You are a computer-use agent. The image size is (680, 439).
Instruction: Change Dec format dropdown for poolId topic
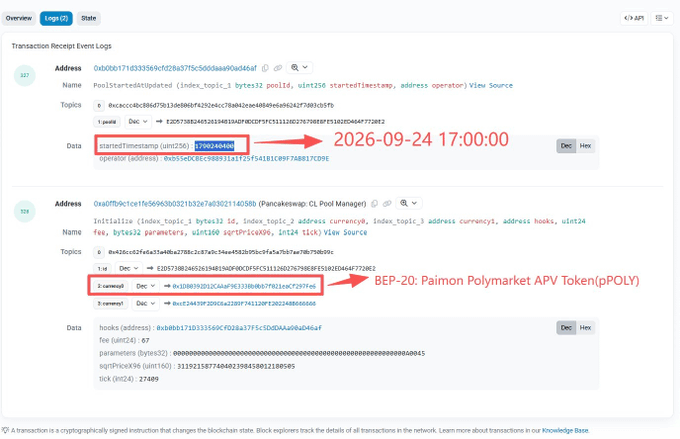(138, 121)
